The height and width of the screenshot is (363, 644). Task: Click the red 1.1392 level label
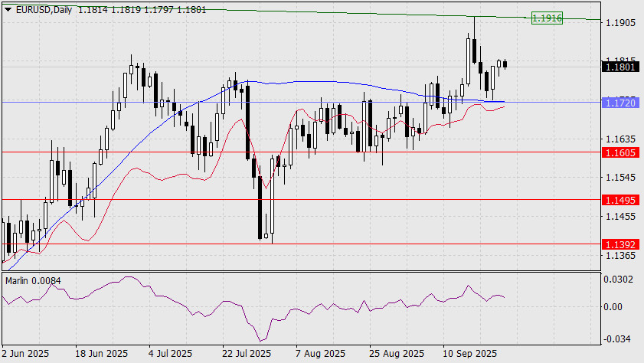(619, 244)
